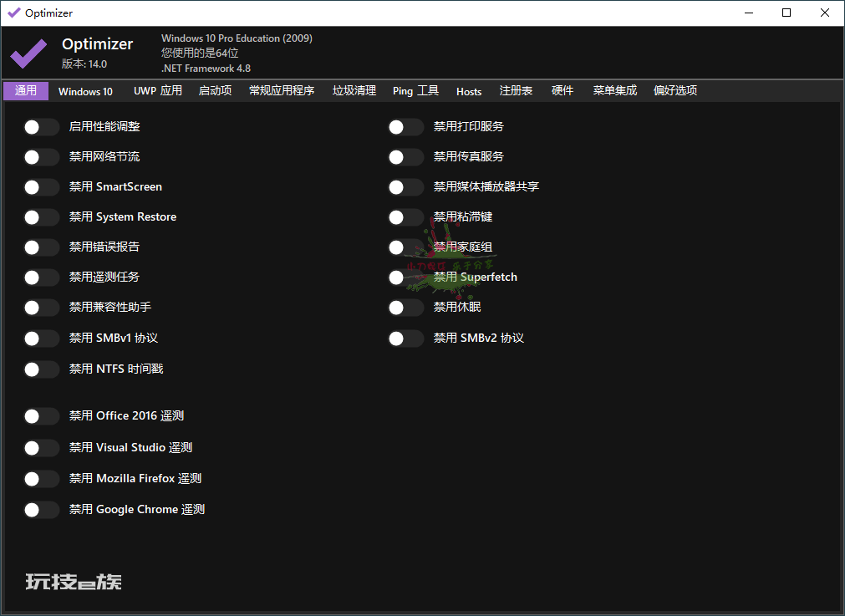
Task: Toggle 禁用 NTFS 时间戳 switch
Action: (x=42, y=369)
